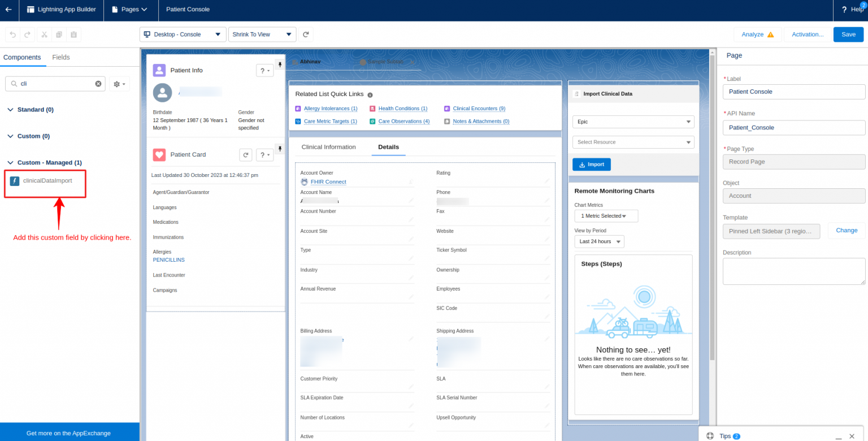Click the redo icon
The height and width of the screenshot is (441, 868).
click(27, 34)
